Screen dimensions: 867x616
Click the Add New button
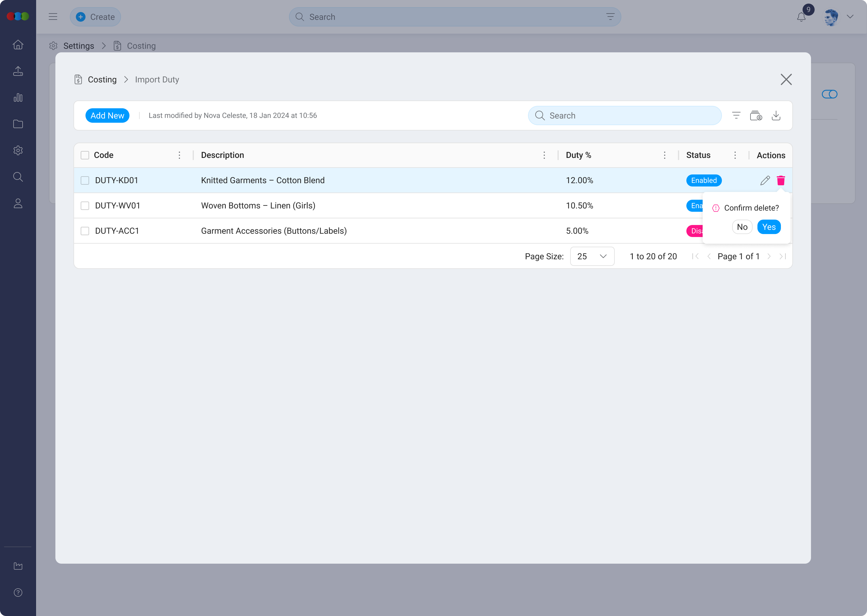coord(107,115)
